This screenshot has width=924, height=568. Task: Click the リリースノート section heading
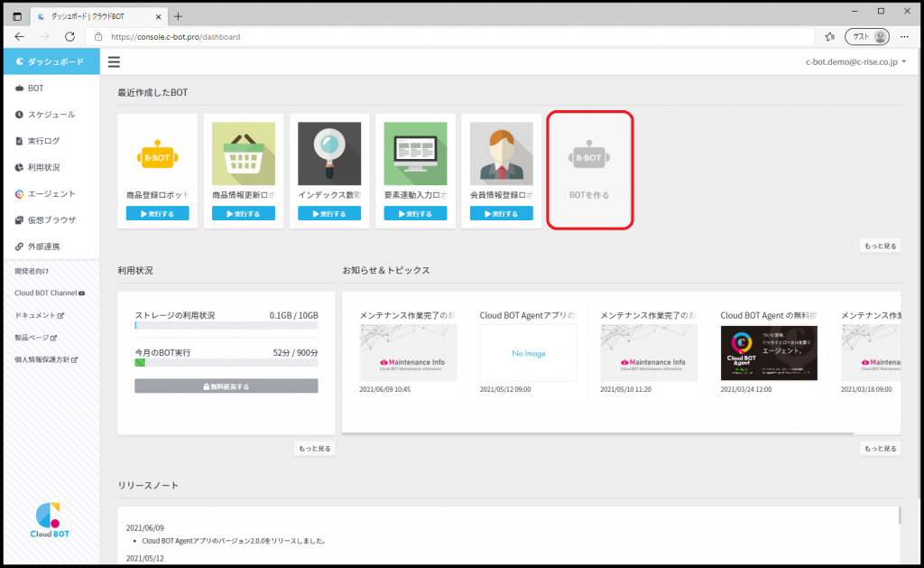pos(148,486)
